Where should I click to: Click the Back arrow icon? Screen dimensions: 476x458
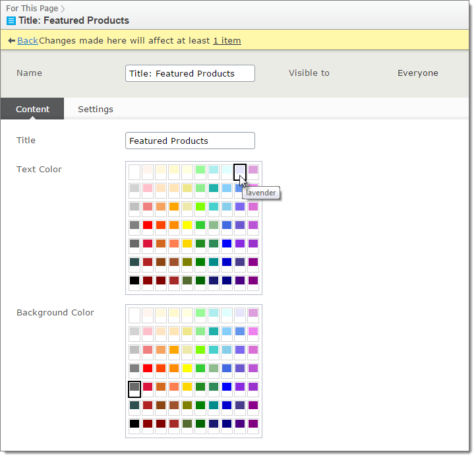(11, 41)
